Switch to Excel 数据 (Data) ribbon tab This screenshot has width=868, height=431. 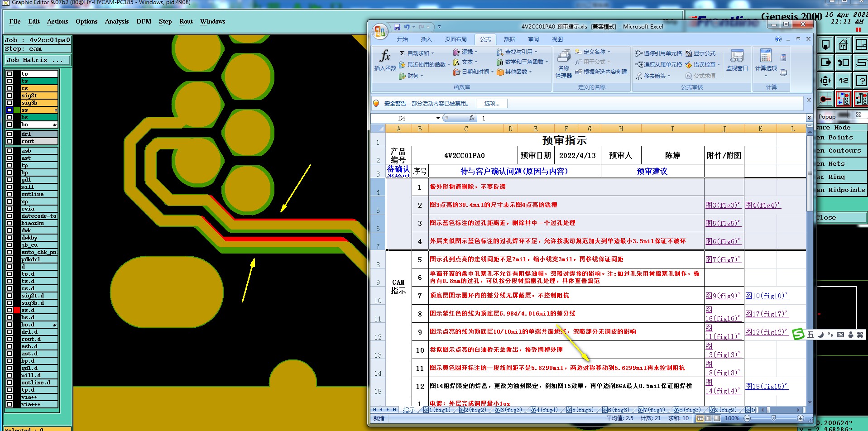tap(509, 39)
